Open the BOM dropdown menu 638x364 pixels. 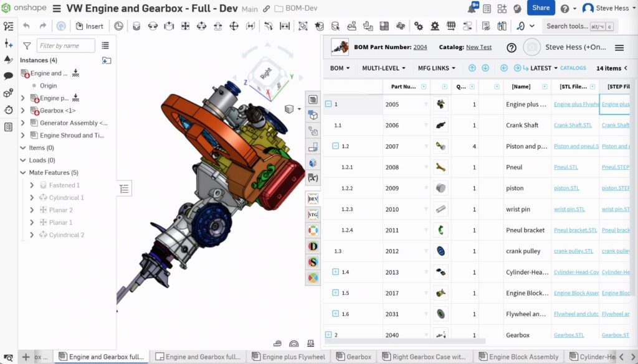340,68
